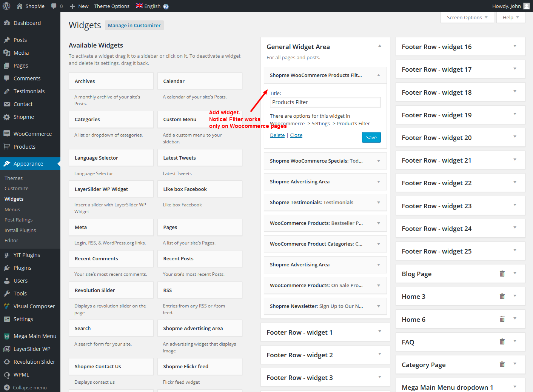Save the Products Filter widget

[371, 137]
